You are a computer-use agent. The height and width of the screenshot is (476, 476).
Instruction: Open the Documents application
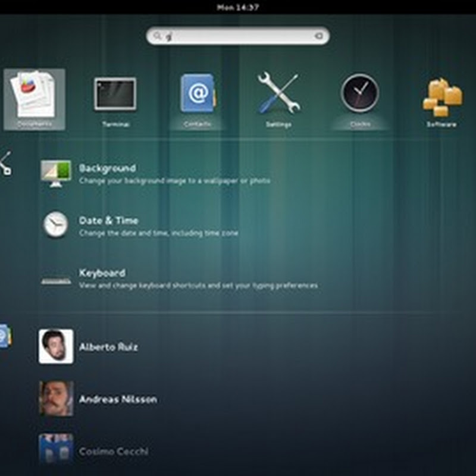[35, 99]
